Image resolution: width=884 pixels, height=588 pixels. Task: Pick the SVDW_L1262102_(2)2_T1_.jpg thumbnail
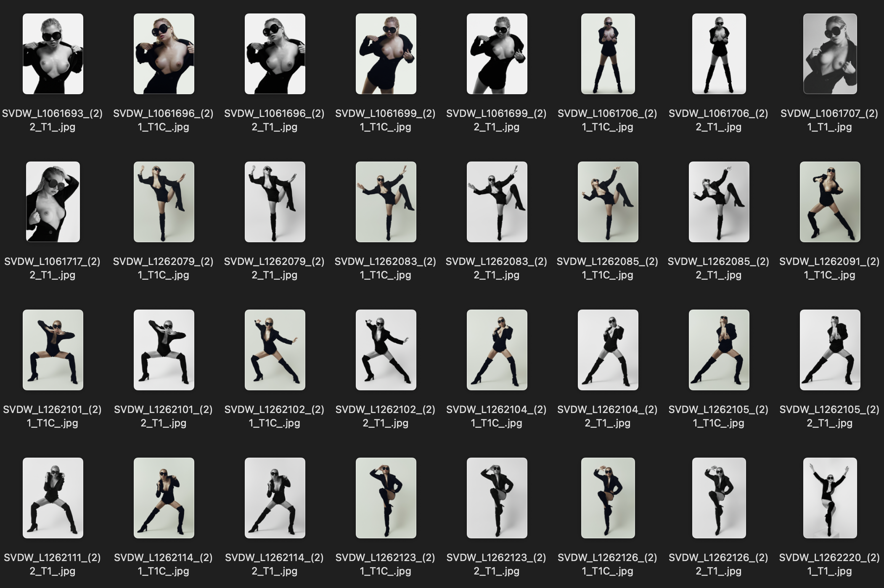(386, 350)
